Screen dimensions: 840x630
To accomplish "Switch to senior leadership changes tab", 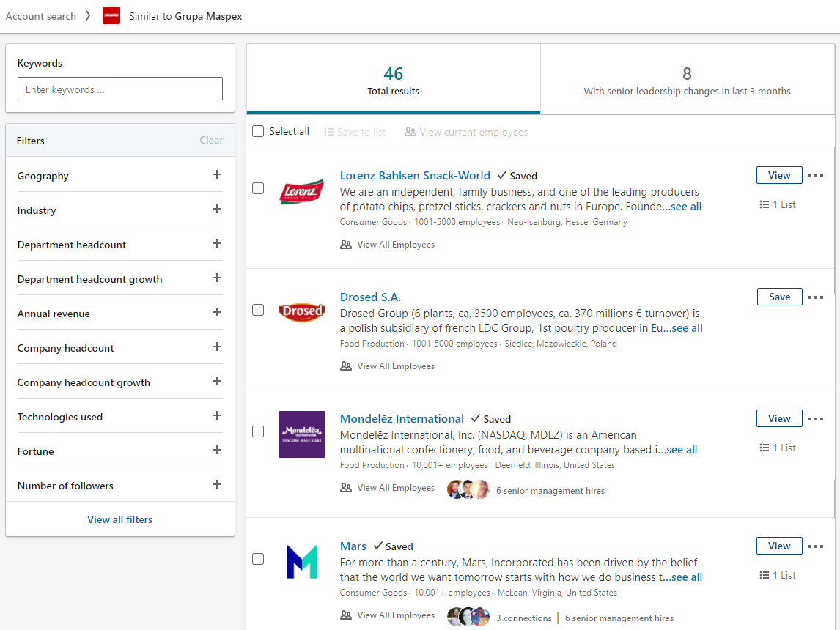I will point(688,79).
